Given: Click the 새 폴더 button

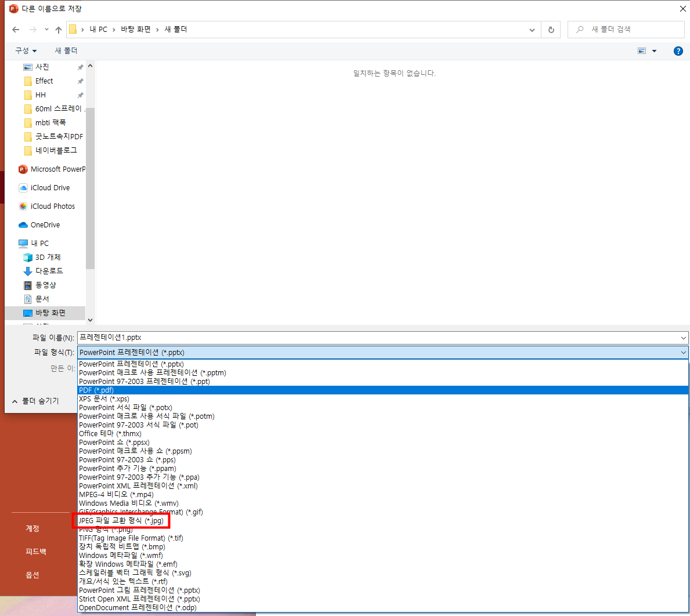Looking at the screenshot, I should click(x=66, y=50).
